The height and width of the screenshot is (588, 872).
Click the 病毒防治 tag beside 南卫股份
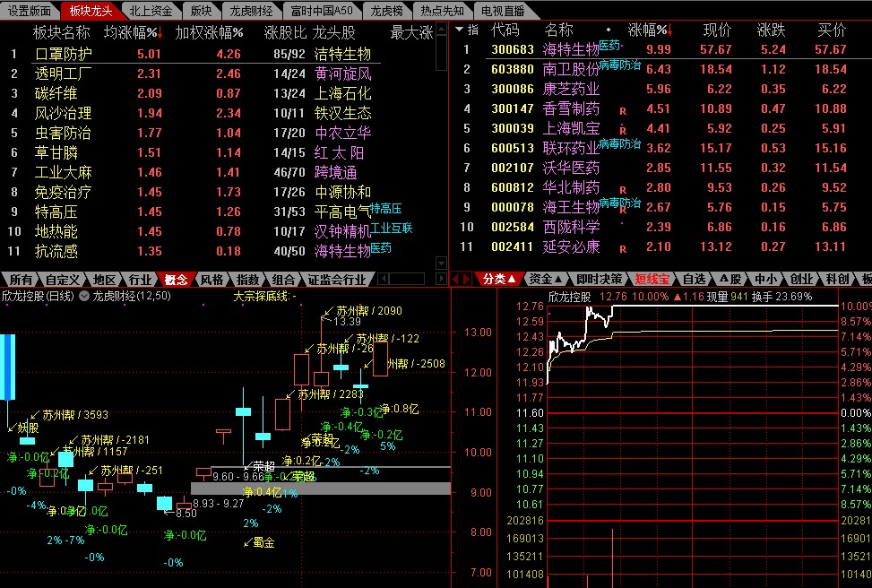[620, 65]
